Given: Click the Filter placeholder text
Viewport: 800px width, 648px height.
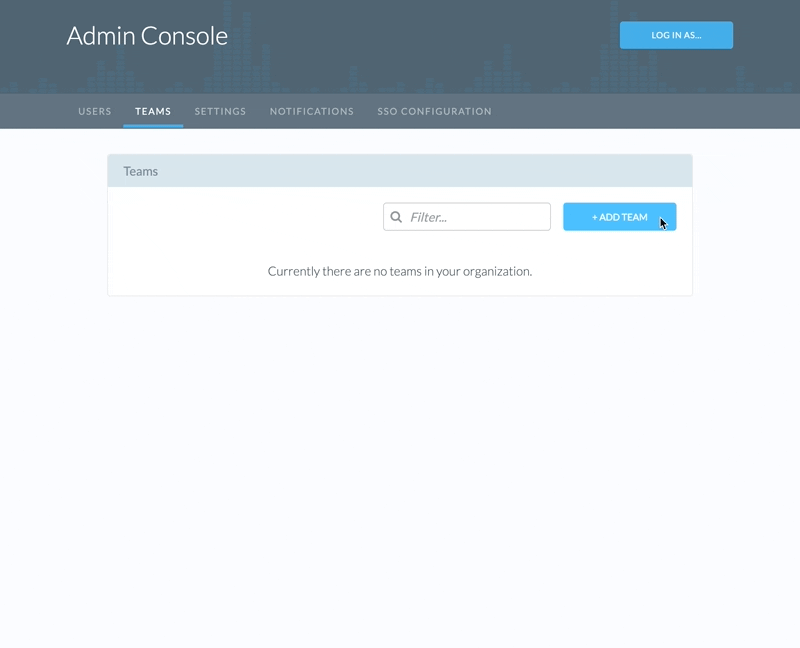Looking at the screenshot, I should coord(428,217).
